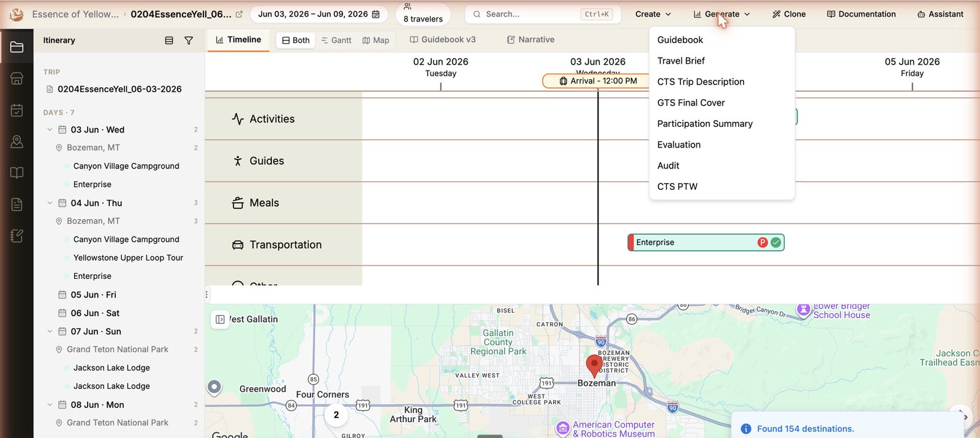Viewport: 980px width, 438px height.
Task: Choose Participation Summary menu item
Action: [x=722, y=124]
